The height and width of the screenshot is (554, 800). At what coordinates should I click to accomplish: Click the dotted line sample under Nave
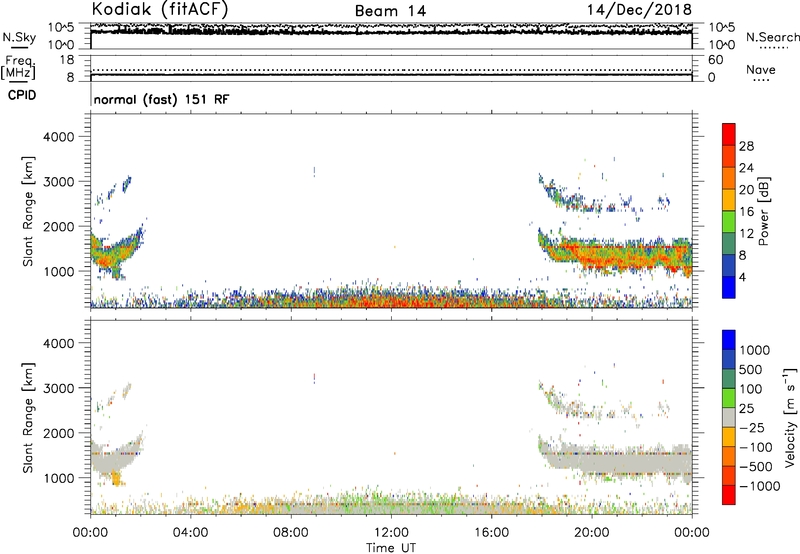761,80
